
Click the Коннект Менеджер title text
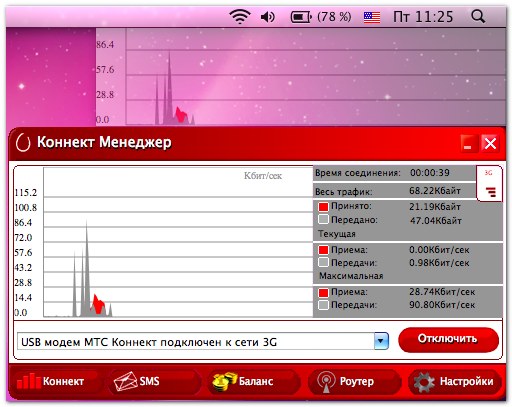click(x=104, y=142)
